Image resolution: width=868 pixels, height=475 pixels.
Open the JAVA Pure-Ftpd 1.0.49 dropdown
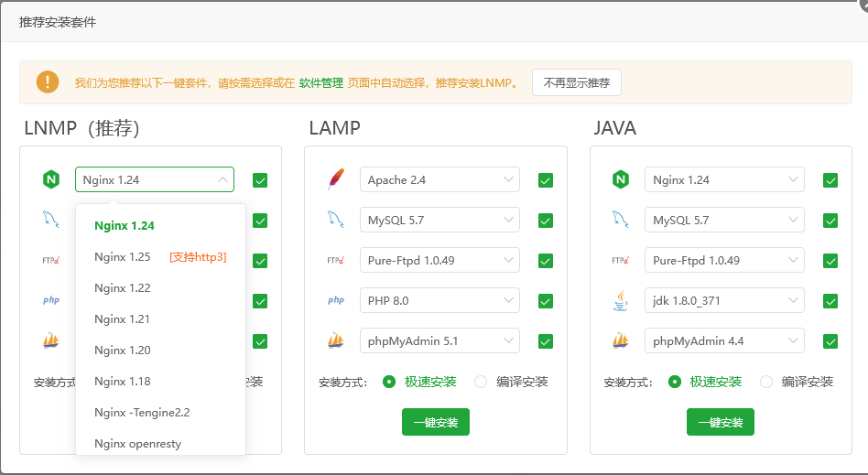point(724,260)
